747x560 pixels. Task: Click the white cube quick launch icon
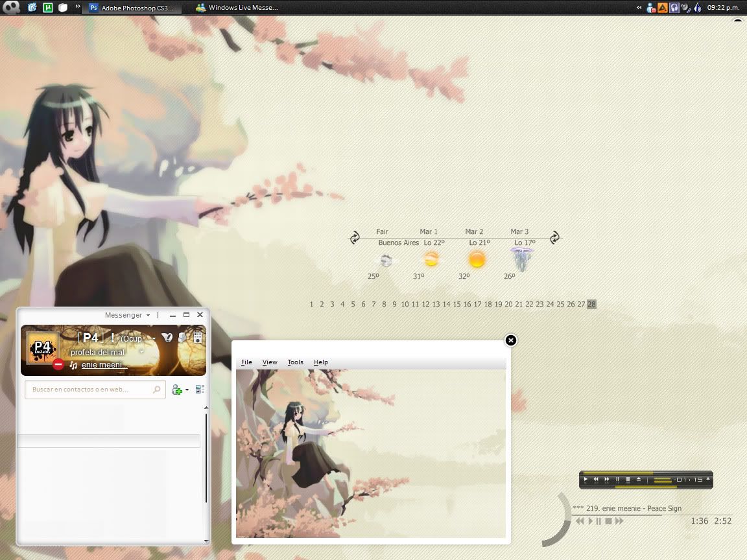tap(63, 8)
